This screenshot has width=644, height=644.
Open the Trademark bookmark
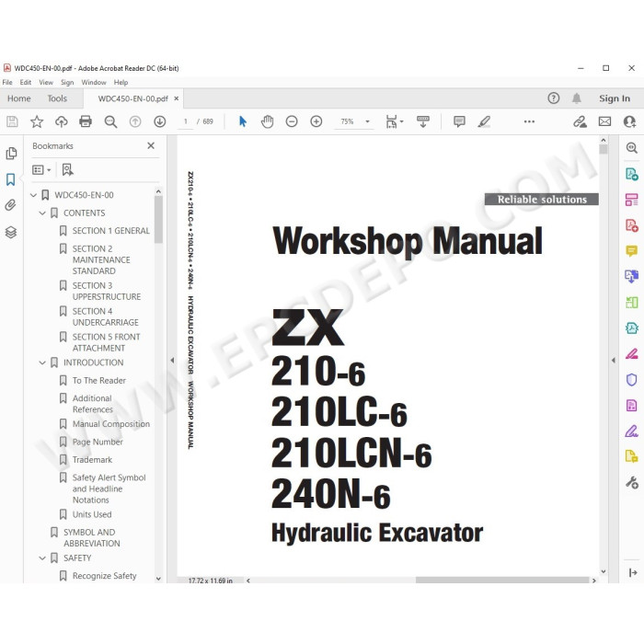coord(92,460)
